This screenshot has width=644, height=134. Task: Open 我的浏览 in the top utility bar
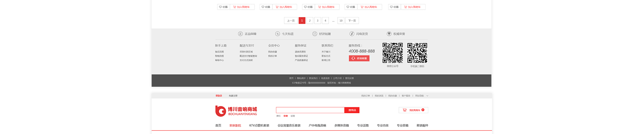point(379,96)
